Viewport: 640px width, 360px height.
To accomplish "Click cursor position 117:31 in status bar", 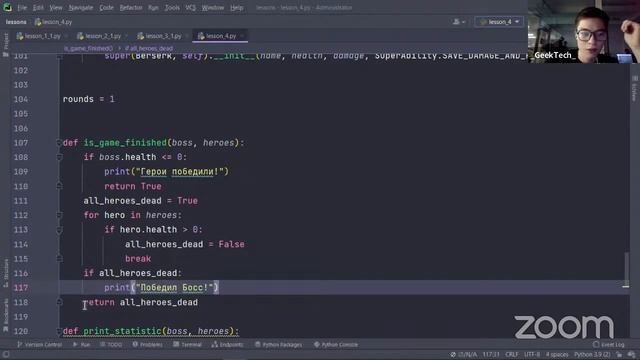I will coord(491,355).
